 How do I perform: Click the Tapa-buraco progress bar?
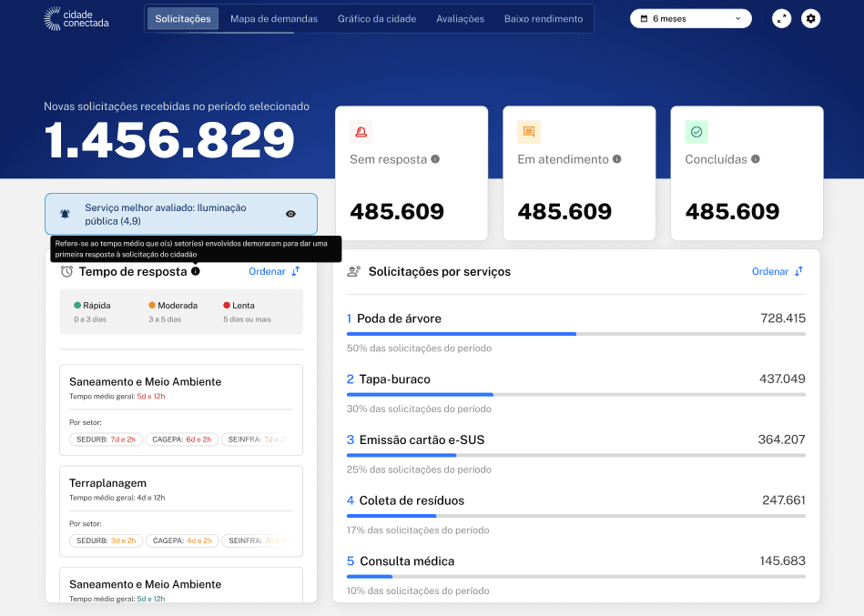[575, 395]
